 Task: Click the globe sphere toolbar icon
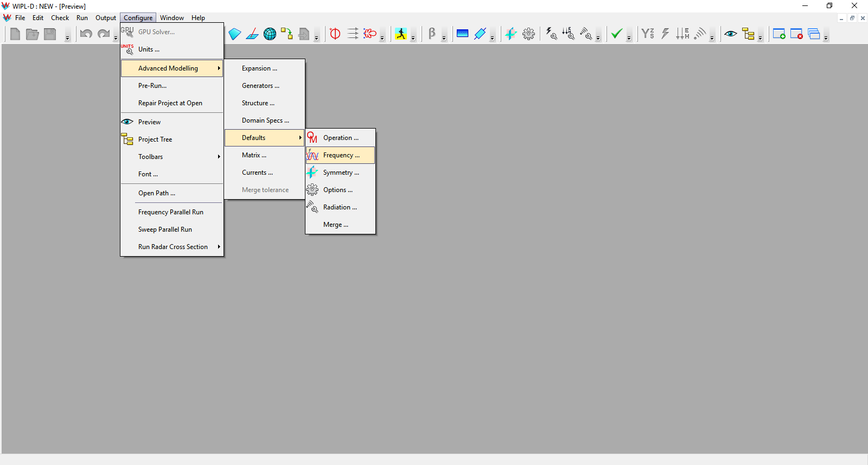point(270,34)
